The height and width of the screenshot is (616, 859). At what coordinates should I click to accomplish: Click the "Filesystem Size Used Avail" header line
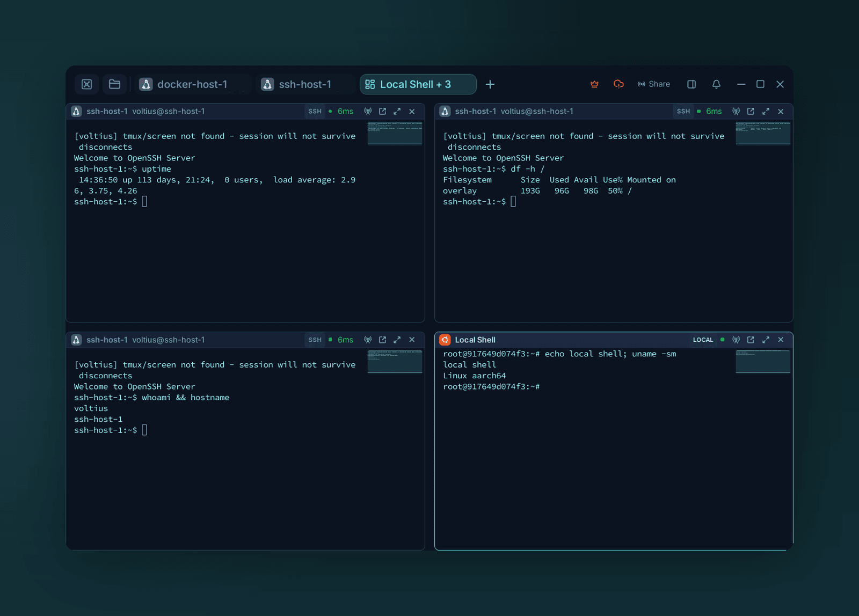(x=559, y=180)
